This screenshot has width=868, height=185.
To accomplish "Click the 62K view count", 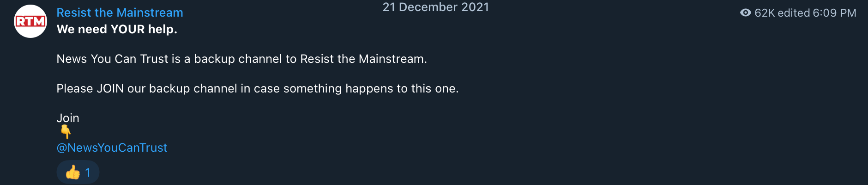I will point(765,13).
